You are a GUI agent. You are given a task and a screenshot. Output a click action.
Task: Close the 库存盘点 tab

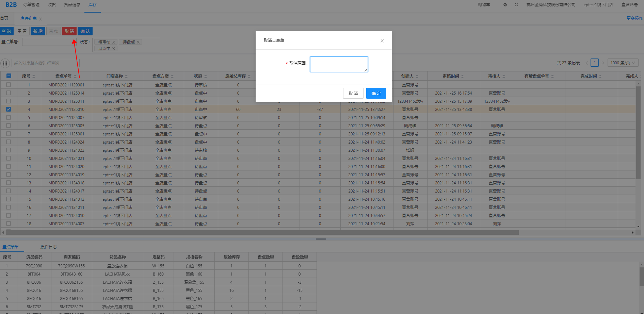[x=41, y=19]
